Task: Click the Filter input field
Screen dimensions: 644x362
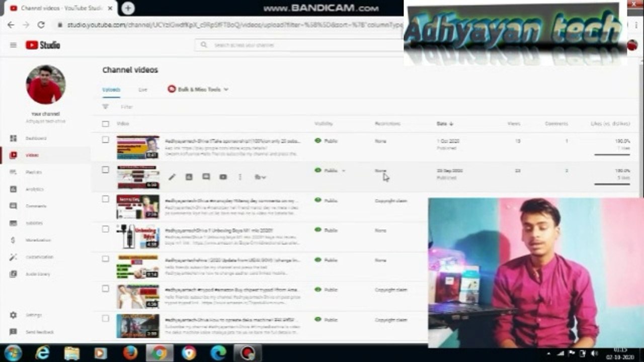Action: click(x=127, y=107)
